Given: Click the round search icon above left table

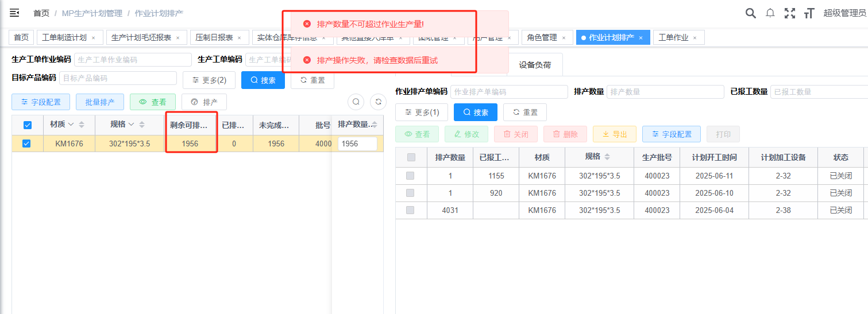Looking at the screenshot, I should click(x=356, y=102).
